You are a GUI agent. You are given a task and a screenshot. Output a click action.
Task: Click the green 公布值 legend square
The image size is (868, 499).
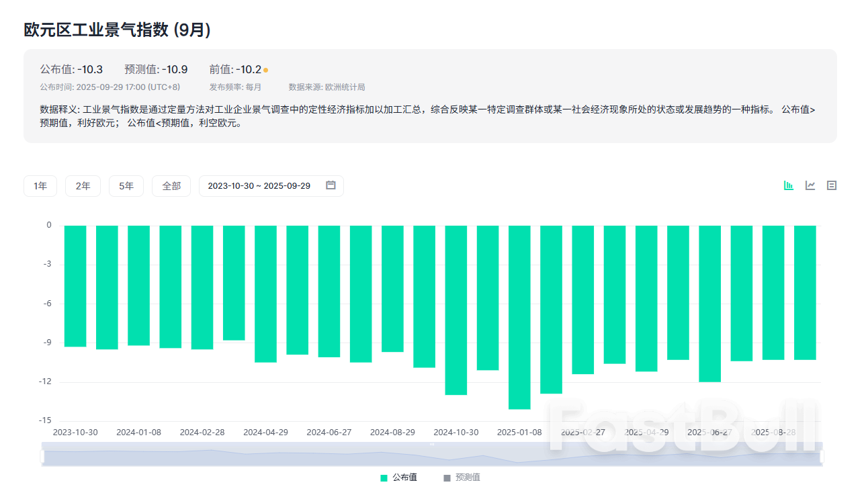383,477
